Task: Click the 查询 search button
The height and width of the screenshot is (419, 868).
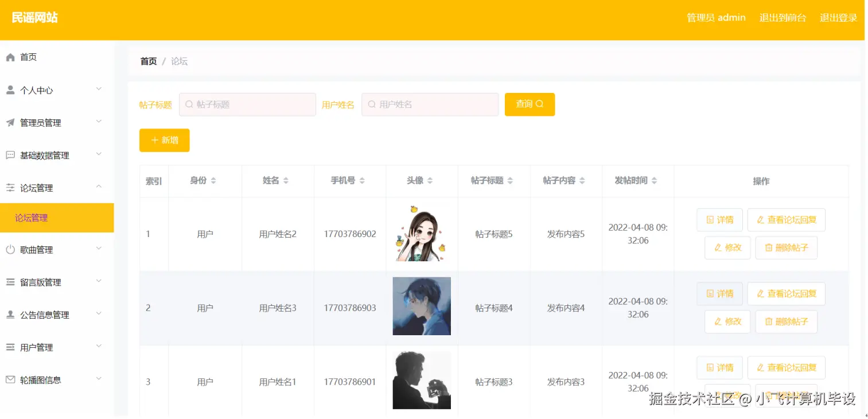Action: point(530,104)
